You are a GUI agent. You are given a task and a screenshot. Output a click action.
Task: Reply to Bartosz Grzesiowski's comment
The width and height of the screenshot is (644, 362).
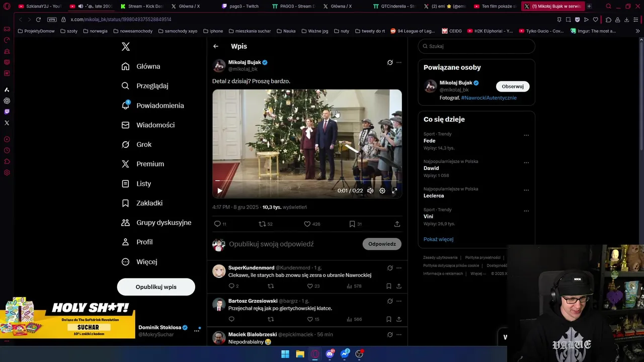click(x=231, y=319)
